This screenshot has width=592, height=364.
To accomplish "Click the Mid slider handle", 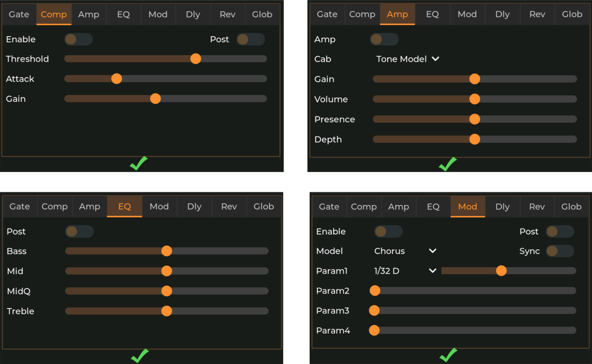I will coord(167,271).
